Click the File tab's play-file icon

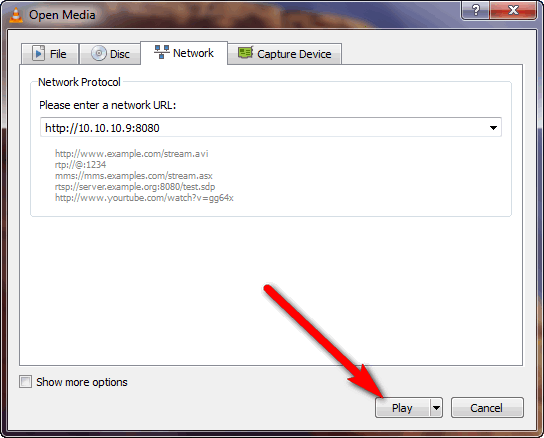point(39,53)
